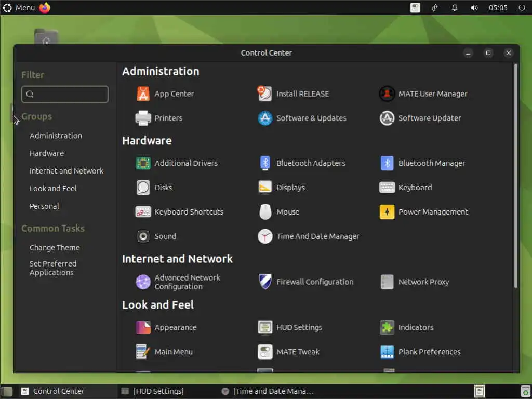Open Indicators settings icon

pyautogui.click(x=387, y=327)
